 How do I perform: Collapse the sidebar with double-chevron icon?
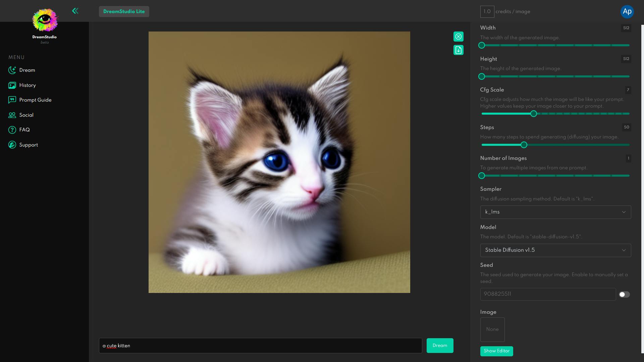tap(75, 11)
